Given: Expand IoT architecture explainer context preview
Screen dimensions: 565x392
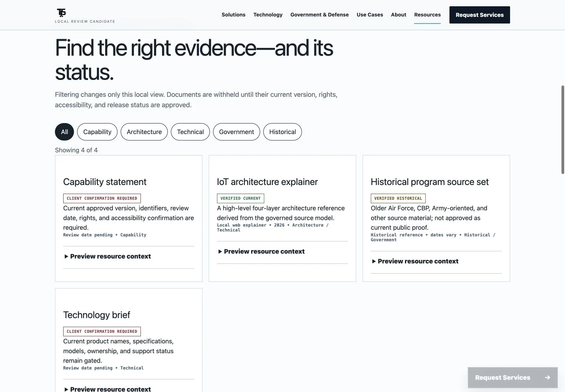Looking at the screenshot, I should click(282, 252).
